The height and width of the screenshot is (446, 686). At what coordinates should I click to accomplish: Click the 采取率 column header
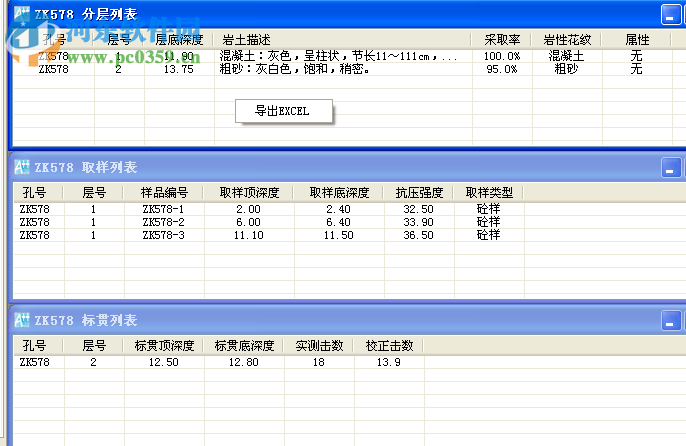pos(502,40)
